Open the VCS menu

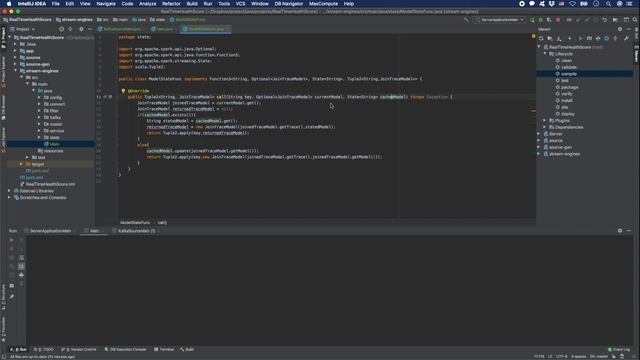pyautogui.click(x=240, y=4)
